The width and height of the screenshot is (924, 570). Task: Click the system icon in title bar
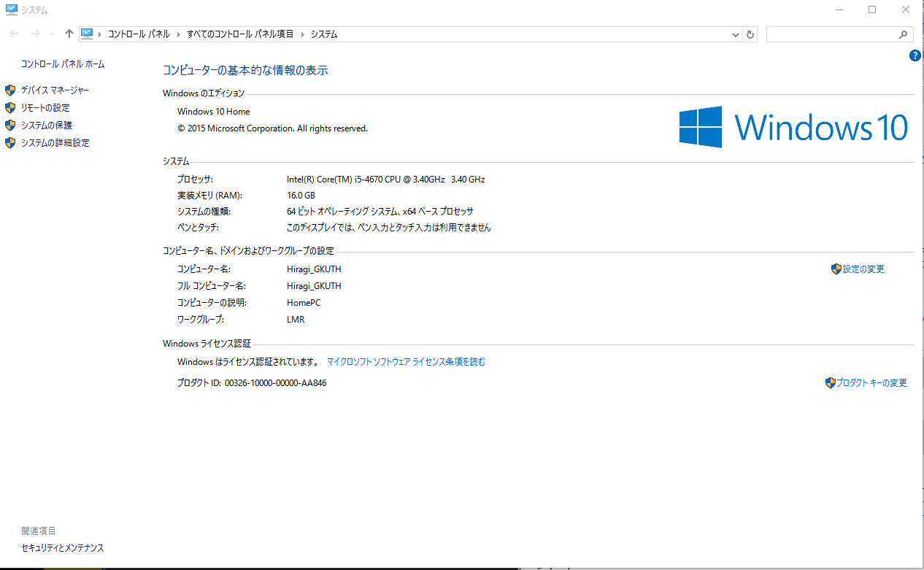click(11, 9)
